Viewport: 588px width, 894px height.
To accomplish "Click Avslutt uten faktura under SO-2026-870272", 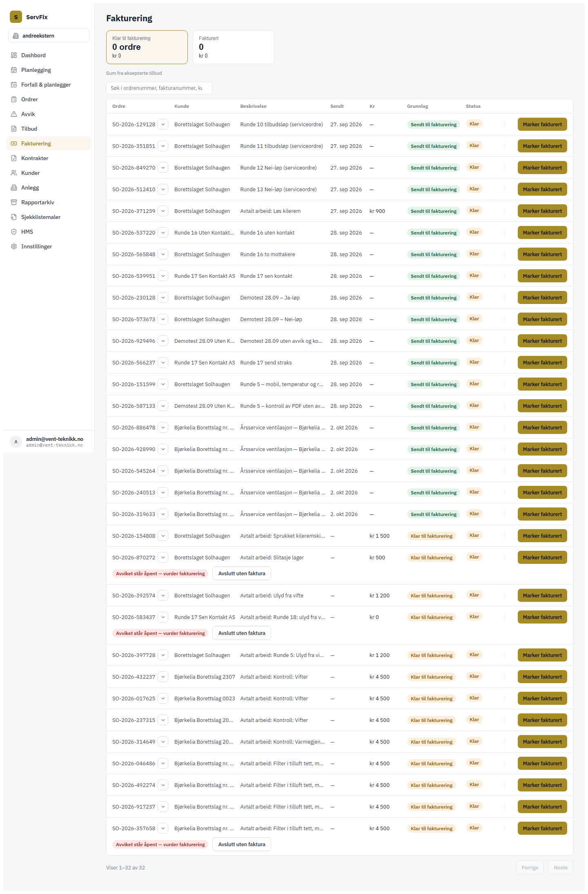I will click(242, 573).
